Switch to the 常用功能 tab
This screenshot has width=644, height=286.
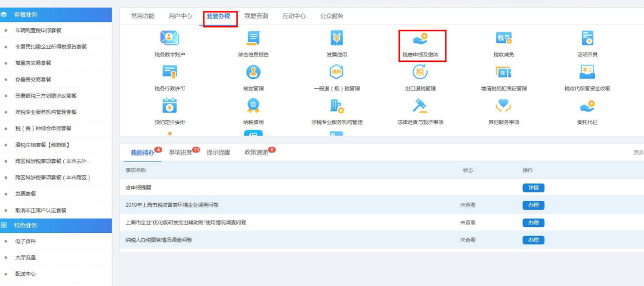tap(143, 16)
